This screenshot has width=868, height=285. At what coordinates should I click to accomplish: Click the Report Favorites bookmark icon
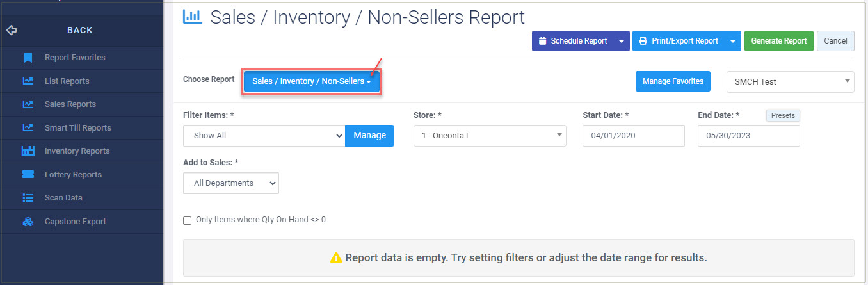[x=28, y=58]
